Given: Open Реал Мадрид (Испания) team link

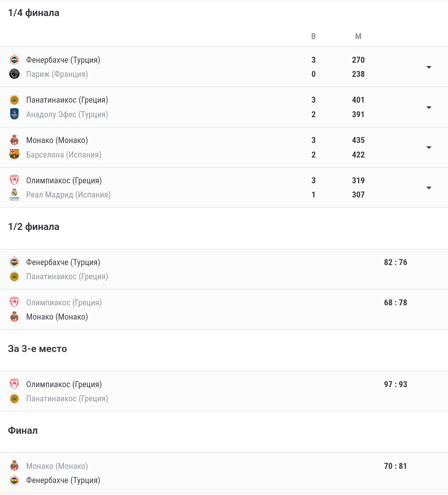Looking at the screenshot, I should pos(68,194).
